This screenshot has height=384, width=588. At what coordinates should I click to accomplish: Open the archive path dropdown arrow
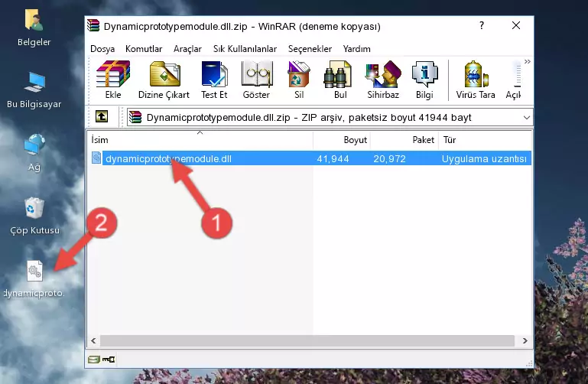tap(527, 117)
